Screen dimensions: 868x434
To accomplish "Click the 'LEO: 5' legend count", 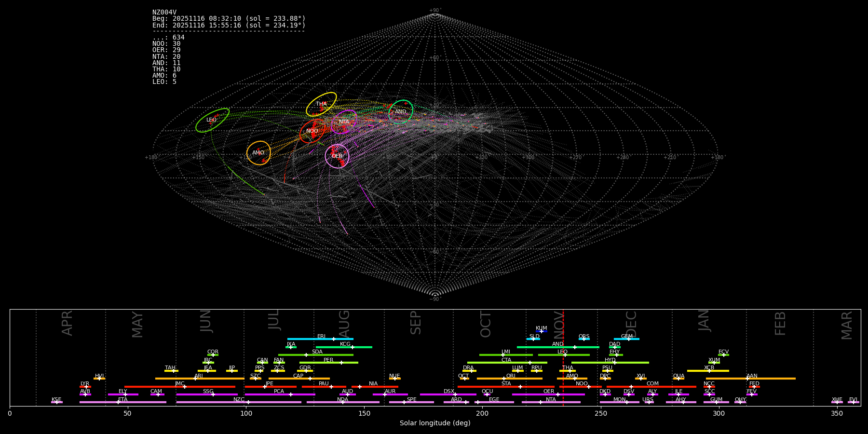I will click(x=164, y=82).
